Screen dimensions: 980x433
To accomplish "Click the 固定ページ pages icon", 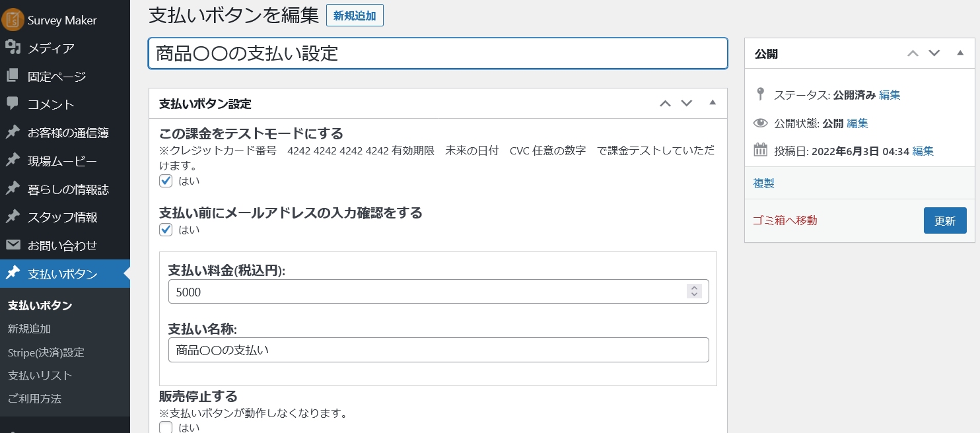I will tap(13, 76).
